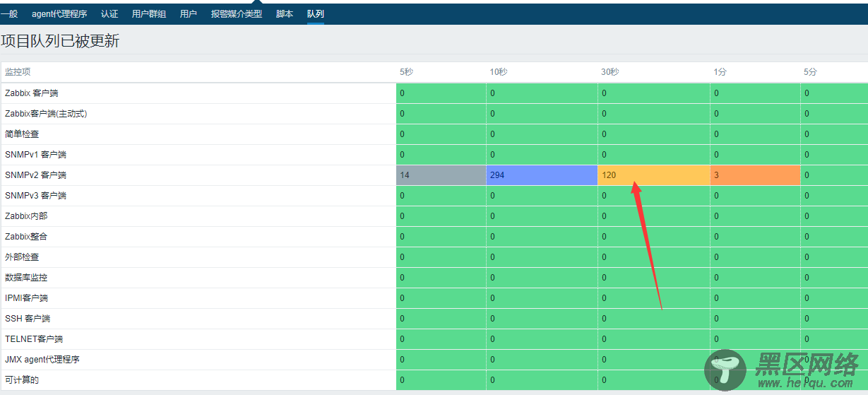Image resolution: width=868 pixels, height=395 pixels.
Task: Click SNMPv1 客户端 30秒 cell
Action: tap(654, 155)
